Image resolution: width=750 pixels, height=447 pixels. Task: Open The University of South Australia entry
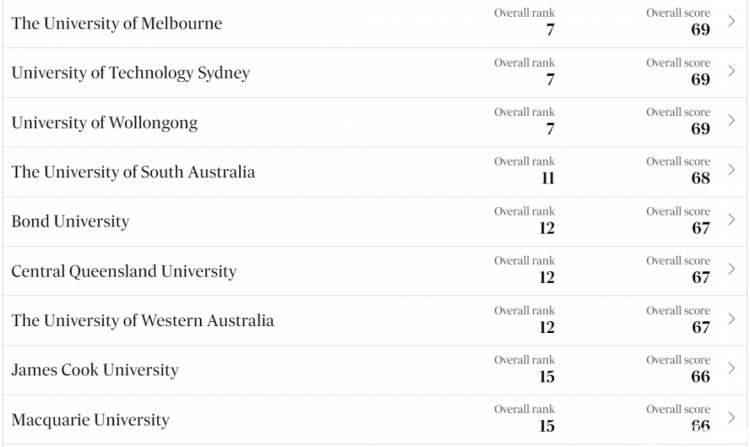tap(133, 172)
